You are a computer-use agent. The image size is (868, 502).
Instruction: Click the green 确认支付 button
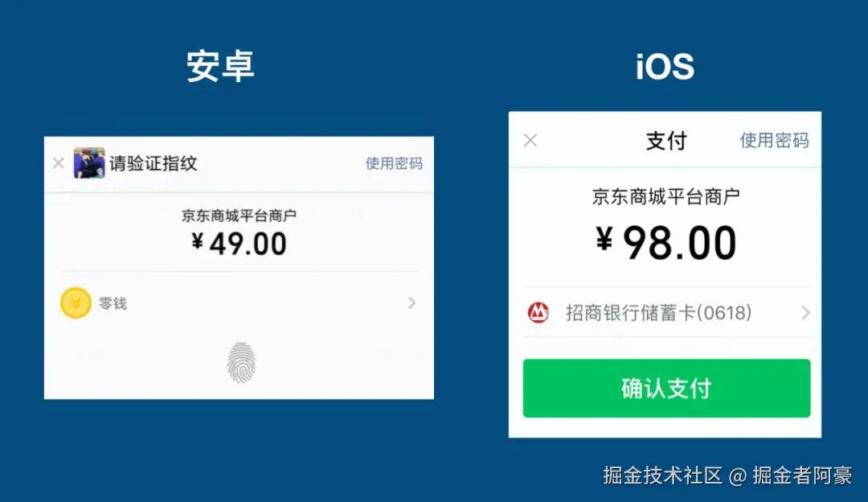[666, 389]
